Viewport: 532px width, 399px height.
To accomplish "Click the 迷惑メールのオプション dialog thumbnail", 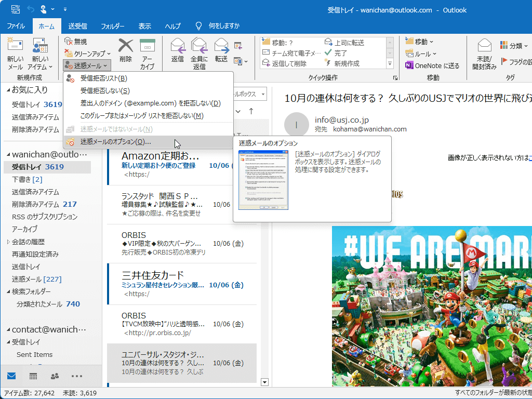I will click(263, 180).
